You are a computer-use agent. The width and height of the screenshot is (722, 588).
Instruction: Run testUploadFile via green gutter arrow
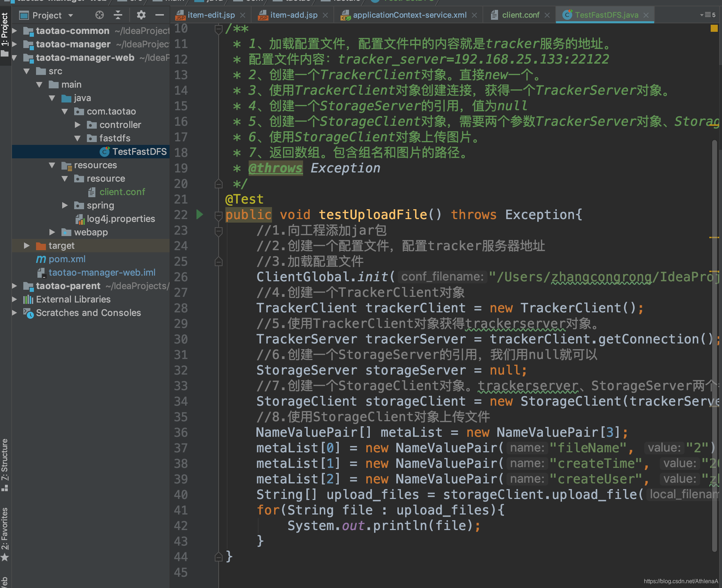pyautogui.click(x=200, y=214)
